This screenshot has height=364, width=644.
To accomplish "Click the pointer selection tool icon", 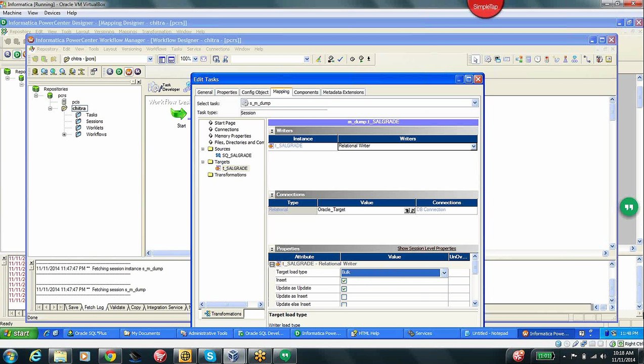I will point(475,59).
